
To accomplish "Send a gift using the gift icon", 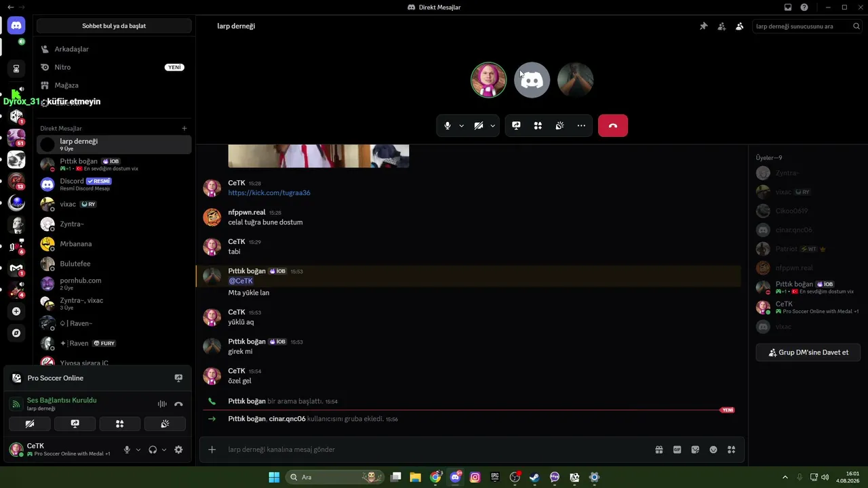I will tap(658, 449).
